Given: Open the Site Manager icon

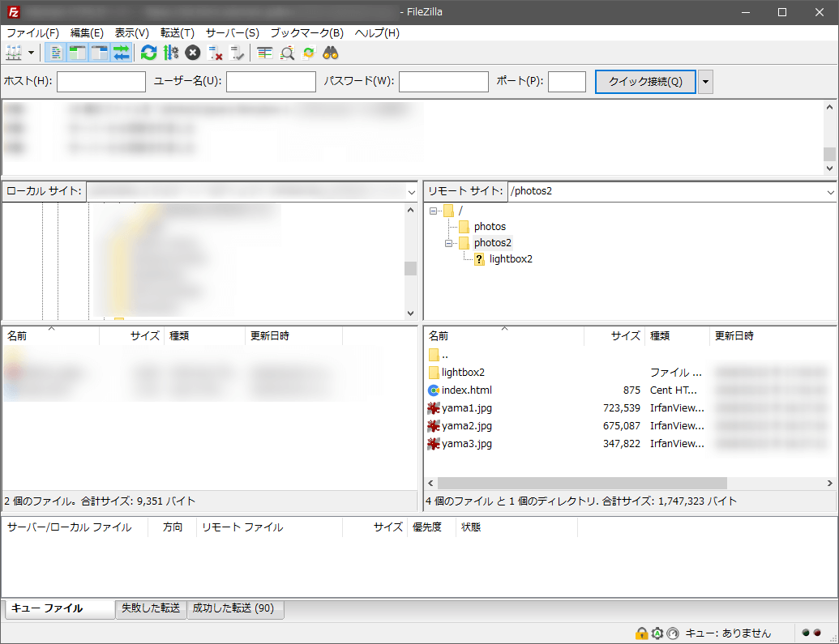Looking at the screenshot, I should pyautogui.click(x=14, y=53).
